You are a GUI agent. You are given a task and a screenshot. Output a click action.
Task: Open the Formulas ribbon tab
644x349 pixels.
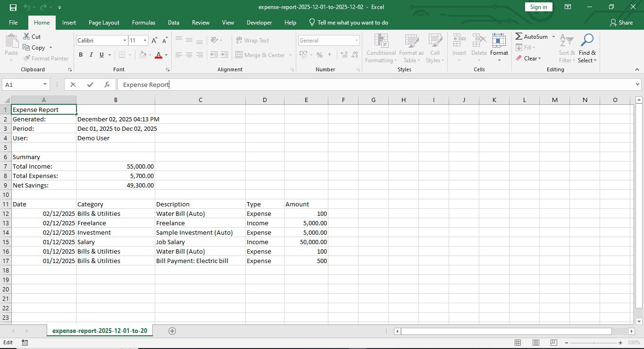click(x=143, y=23)
